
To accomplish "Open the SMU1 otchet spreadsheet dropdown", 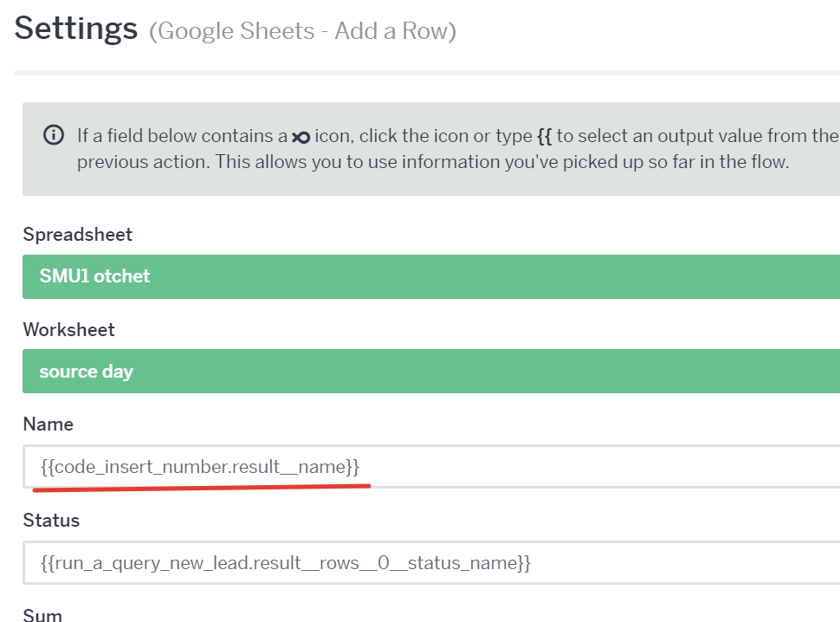I will (431, 276).
